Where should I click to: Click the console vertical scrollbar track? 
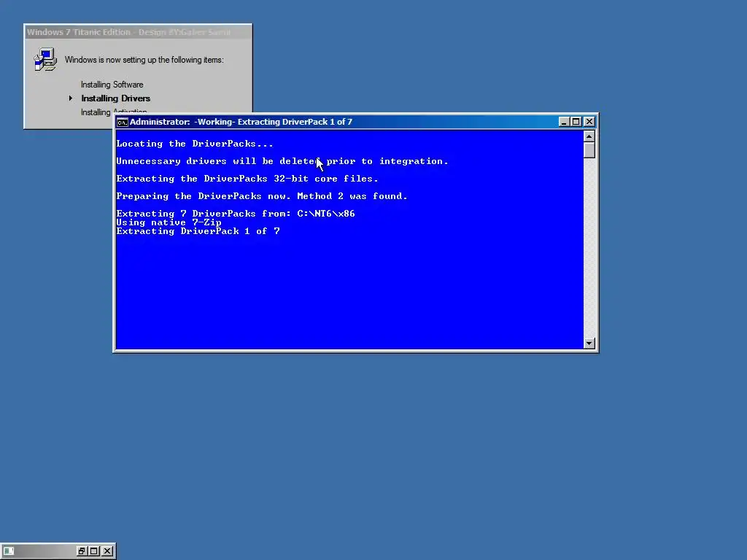(589, 248)
